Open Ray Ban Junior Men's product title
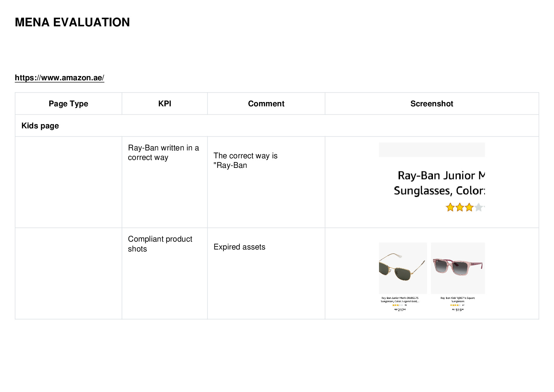The width and height of the screenshot is (554, 392). [x=400, y=300]
